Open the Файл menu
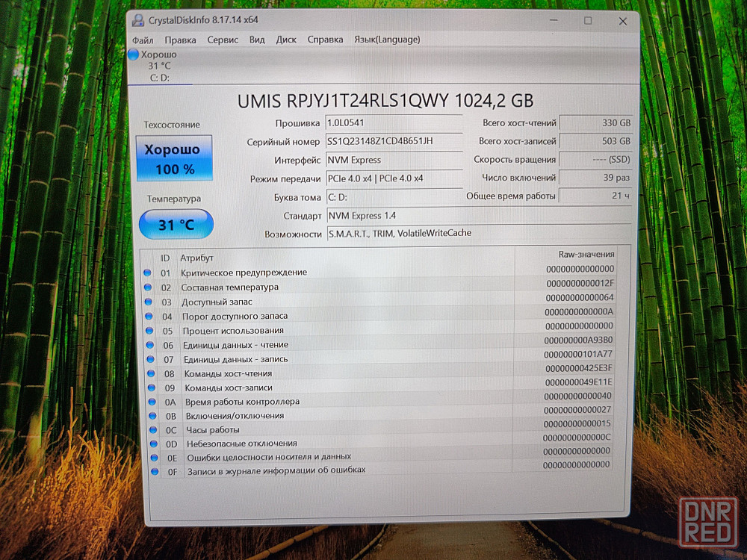747x560 pixels. pos(143,40)
